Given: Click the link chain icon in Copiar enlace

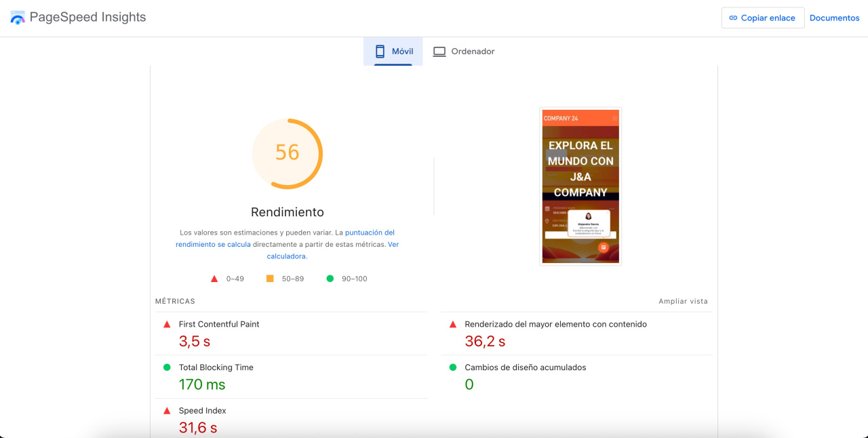Looking at the screenshot, I should pos(733,18).
